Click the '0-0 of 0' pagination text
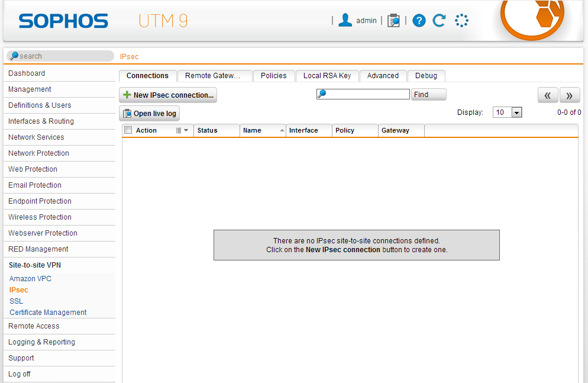 [x=569, y=112]
